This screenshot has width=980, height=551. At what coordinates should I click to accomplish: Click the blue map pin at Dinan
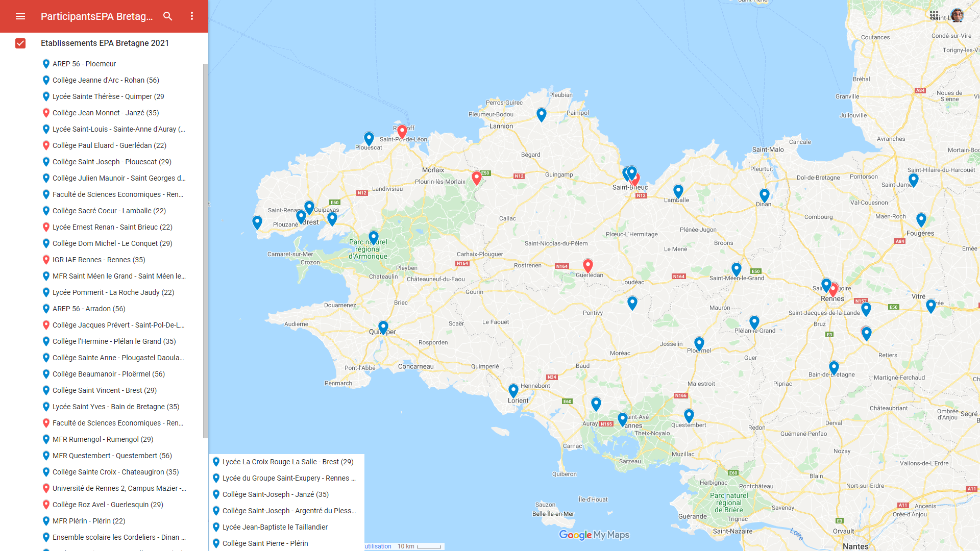765,195
